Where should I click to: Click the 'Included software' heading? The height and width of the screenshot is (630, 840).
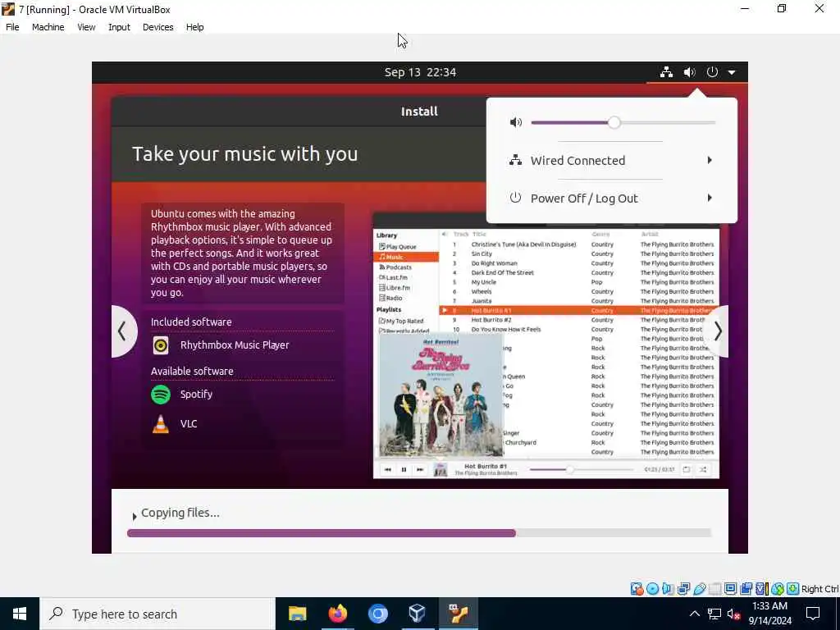(191, 322)
